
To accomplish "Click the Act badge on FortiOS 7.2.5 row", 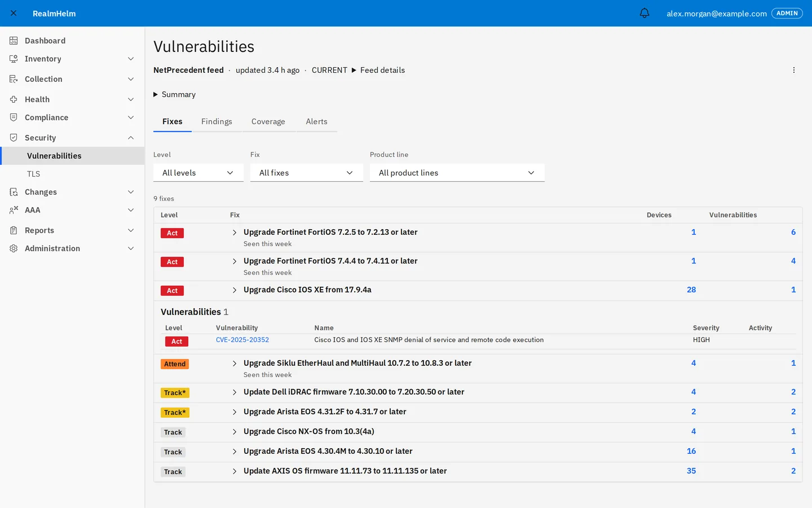I will (172, 233).
